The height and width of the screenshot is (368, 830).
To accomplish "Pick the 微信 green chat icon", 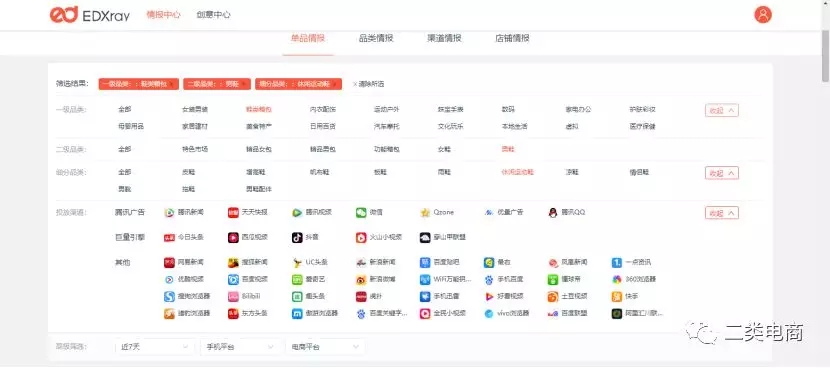I will tap(361, 212).
